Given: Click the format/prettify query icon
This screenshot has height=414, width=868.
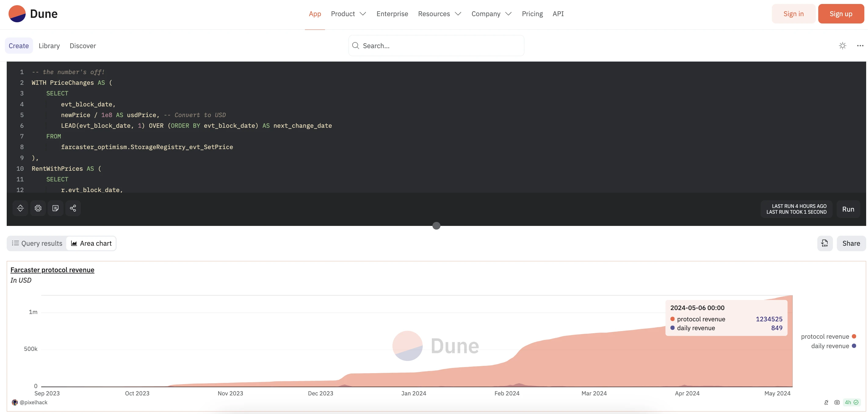Looking at the screenshot, I should [x=55, y=208].
